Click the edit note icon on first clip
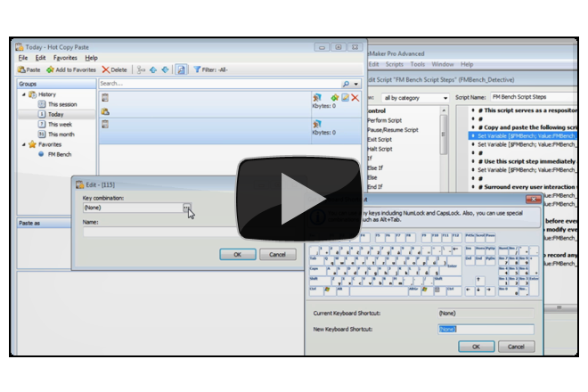The height and width of the screenshot is (392, 588). click(345, 97)
